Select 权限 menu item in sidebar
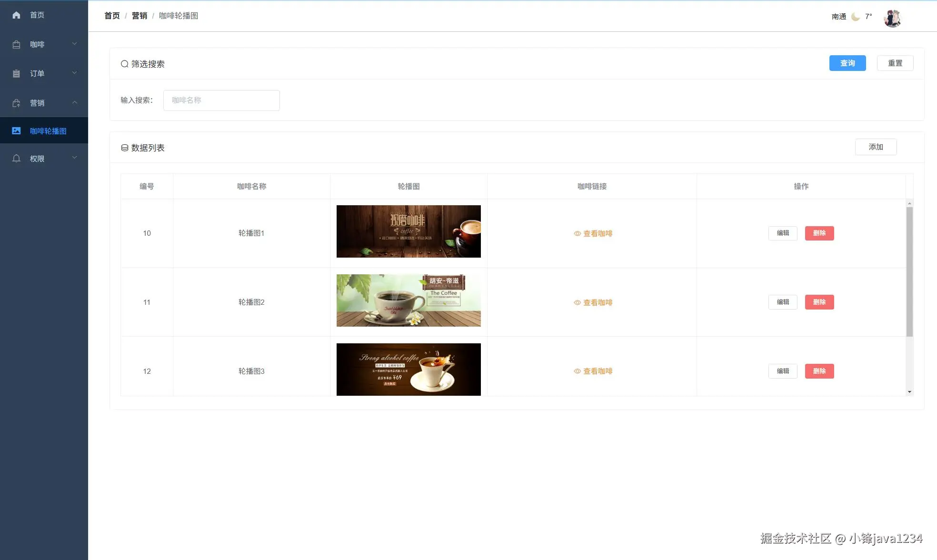The height and width of the screenshot is (560, 937). tap(37, 159)
